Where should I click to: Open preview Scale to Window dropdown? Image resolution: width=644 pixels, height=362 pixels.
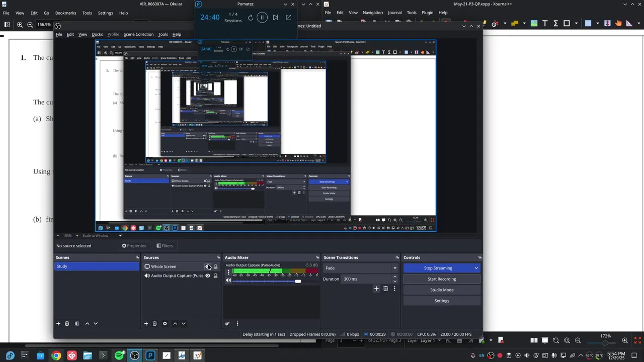pos(102,235)
